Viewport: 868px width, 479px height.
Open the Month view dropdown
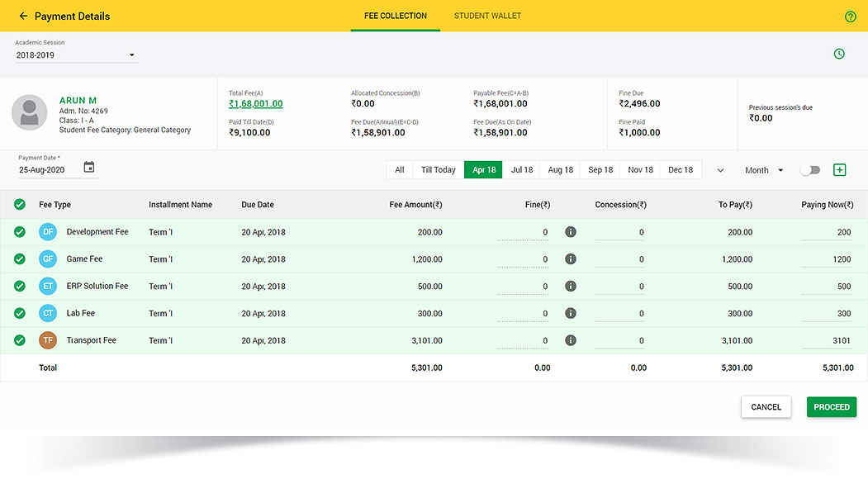click(x=764, y=170)
